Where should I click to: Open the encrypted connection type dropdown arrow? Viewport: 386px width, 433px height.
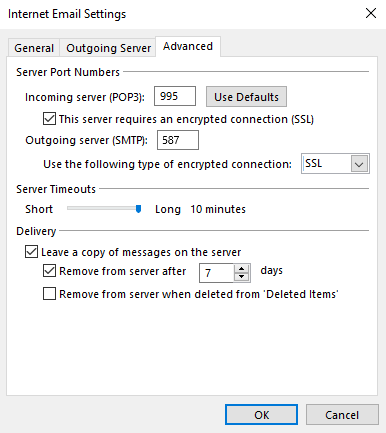tap(359, 164)
